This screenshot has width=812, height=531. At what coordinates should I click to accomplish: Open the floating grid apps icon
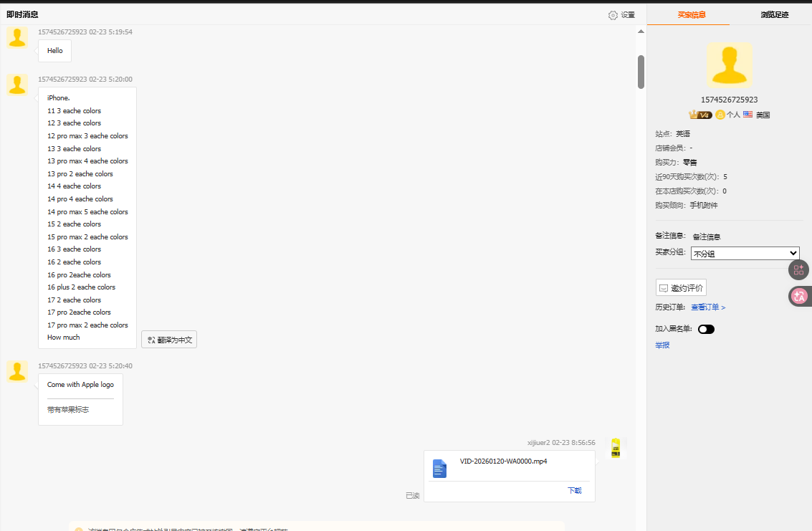pyautogui.click(x=798, y=270)
